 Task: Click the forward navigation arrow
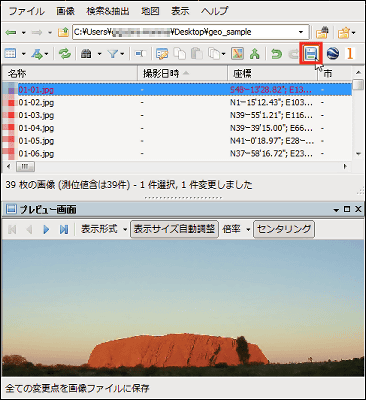(x=37, y=33)
